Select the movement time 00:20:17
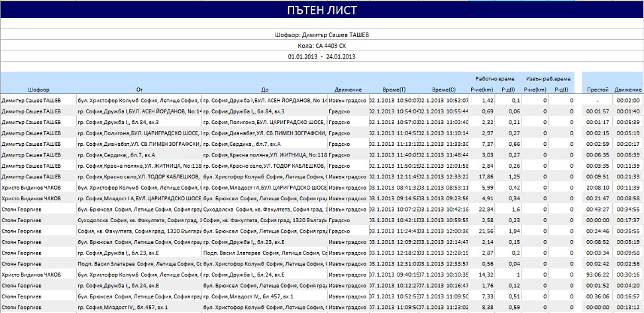Viewport: 644px width, 313px height. (x=628, y=144)
